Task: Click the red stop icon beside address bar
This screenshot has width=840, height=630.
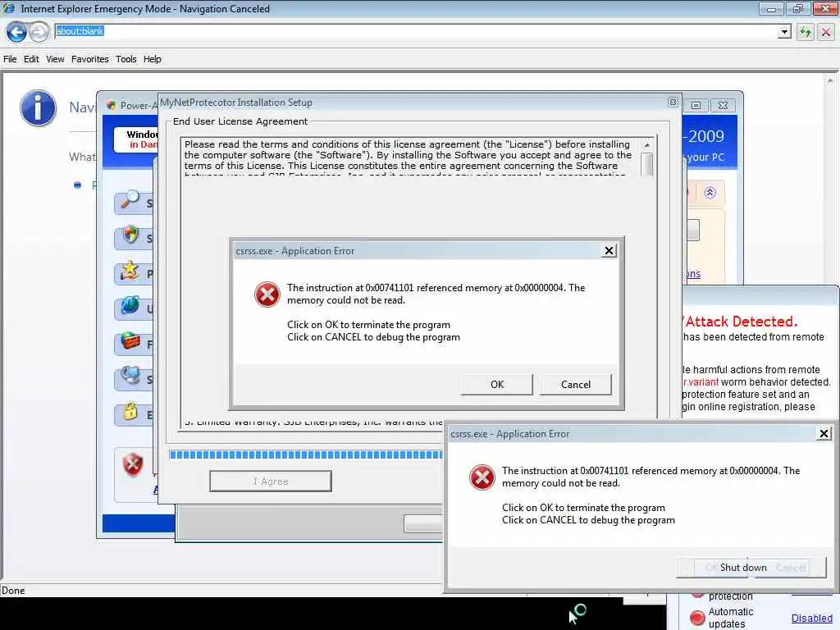Action: click(826, 32)
